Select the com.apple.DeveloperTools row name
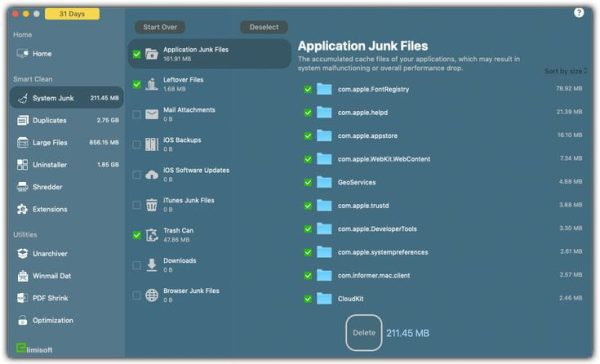600x364 pixels. coord(377,229)
